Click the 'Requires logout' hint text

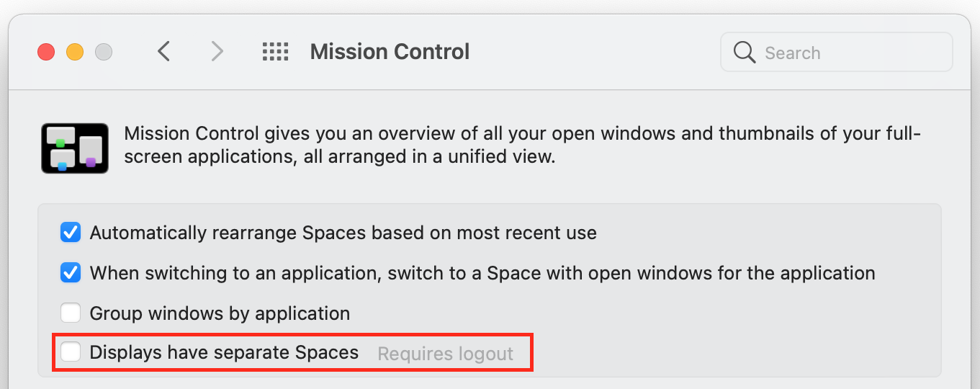(x=446, y=354)
